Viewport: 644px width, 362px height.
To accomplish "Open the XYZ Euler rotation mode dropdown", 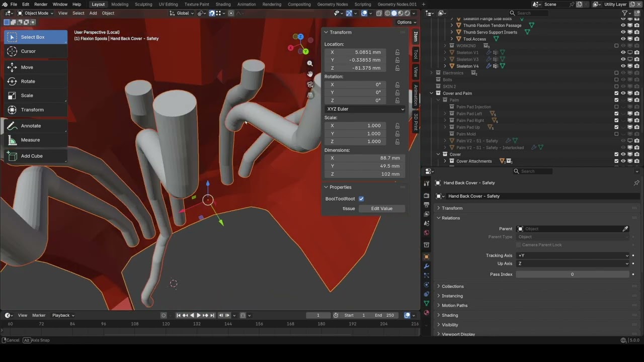I will point(365,109).
